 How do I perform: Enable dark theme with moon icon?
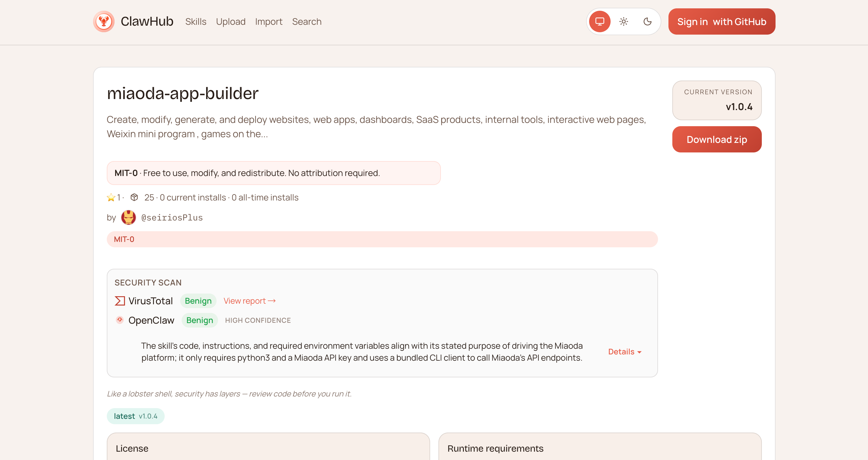coord(647,21)
